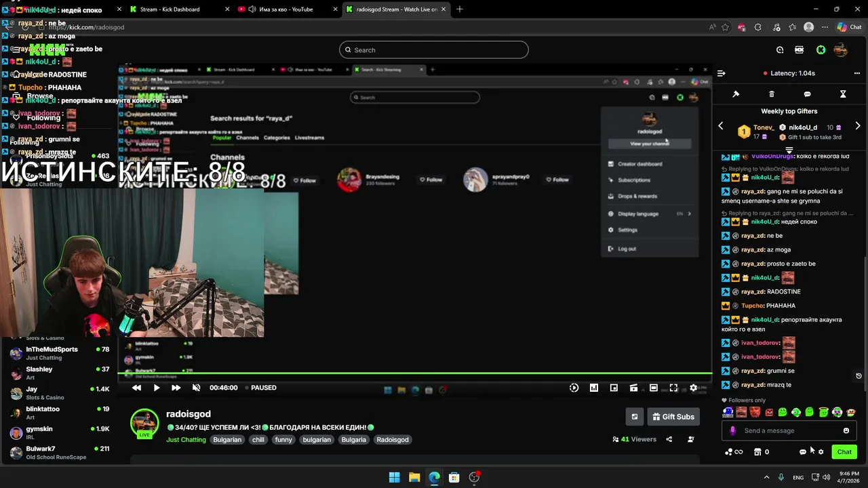Click the fast-forward playback button
The height and width of the screenshot is (488, 868).
click(x=176, y=388)
